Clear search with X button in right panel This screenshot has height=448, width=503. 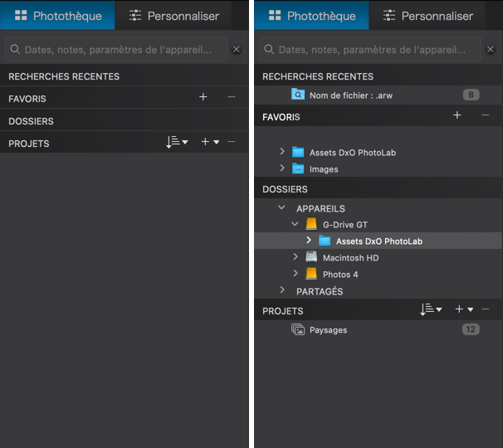click(491, 50)
